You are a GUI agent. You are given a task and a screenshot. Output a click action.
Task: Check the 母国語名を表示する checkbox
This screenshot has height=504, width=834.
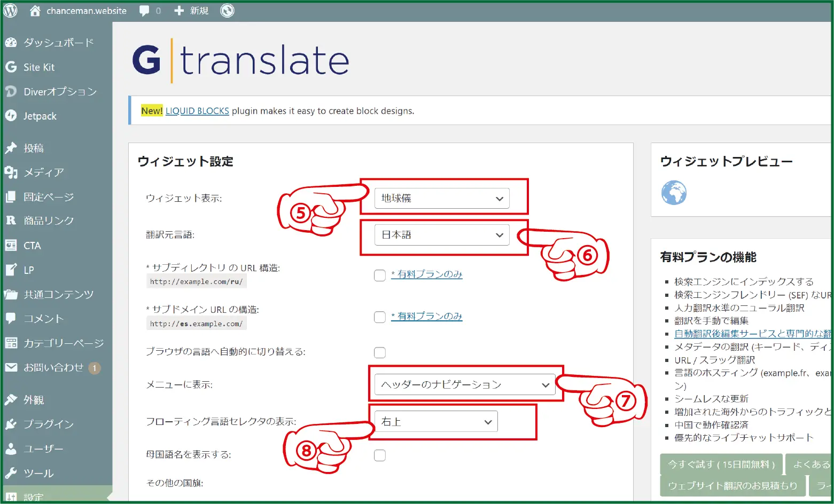[380, 455]
